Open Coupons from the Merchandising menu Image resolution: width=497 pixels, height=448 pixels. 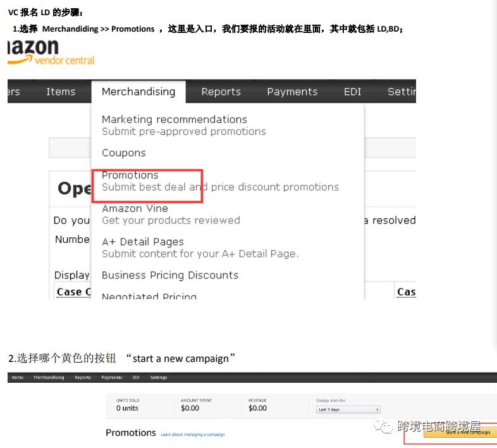coord(123,153)
